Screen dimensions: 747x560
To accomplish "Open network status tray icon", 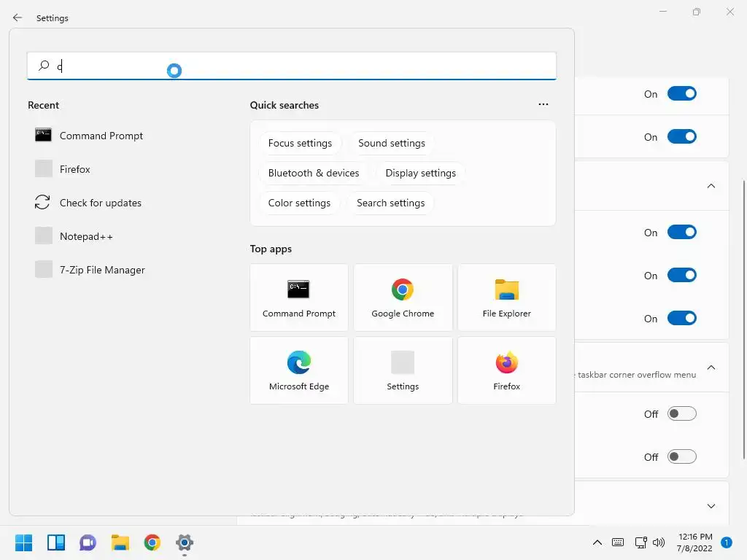I will click(x=640, y=542).
